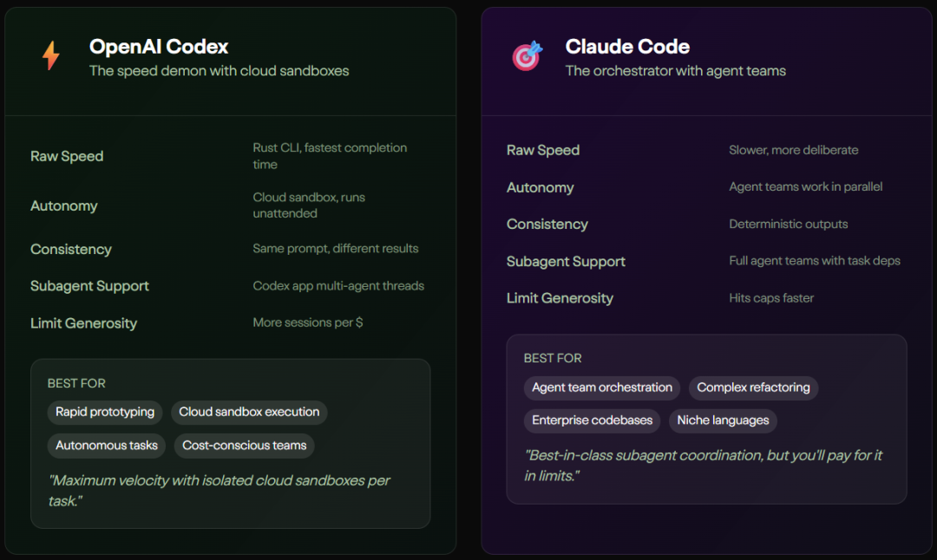
Task: Click Limit Generosity label in Codex card
Action: pos(83,323)
